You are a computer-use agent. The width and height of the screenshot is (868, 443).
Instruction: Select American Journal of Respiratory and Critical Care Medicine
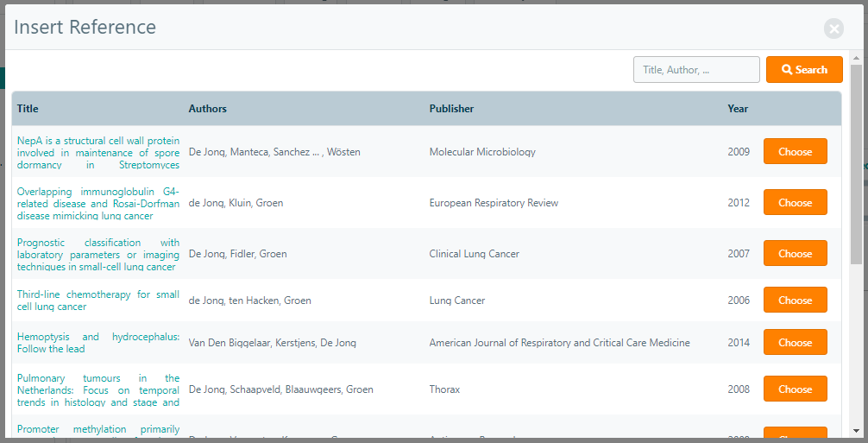(560, 342)
